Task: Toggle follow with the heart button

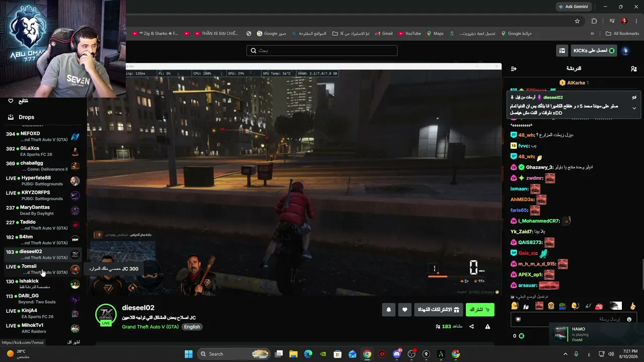Action: [x=405, y=310]
